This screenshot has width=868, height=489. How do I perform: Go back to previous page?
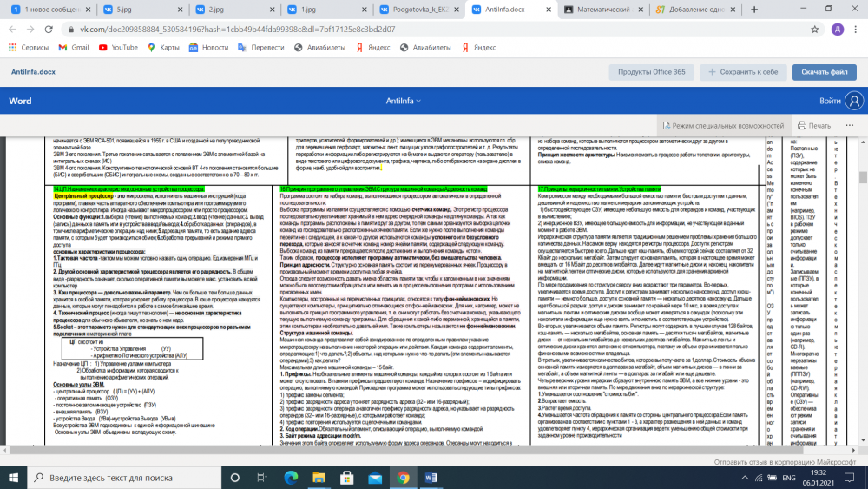pyautogui.click(x=13, y=30)
